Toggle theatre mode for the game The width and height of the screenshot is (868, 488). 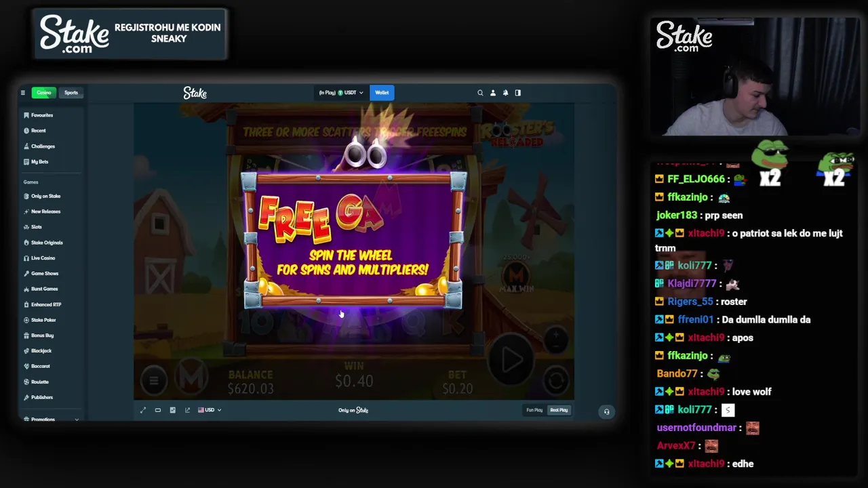point(158,410)
